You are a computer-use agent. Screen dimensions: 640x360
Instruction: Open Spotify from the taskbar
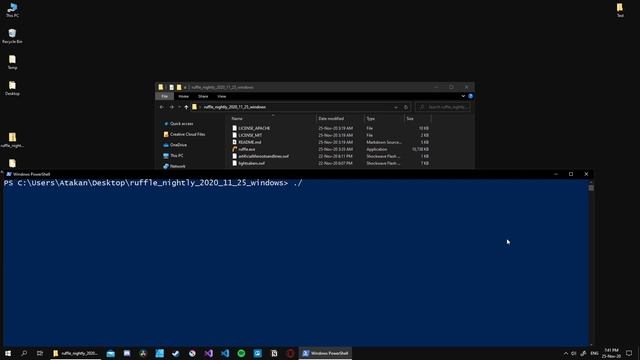click(241, 353)
